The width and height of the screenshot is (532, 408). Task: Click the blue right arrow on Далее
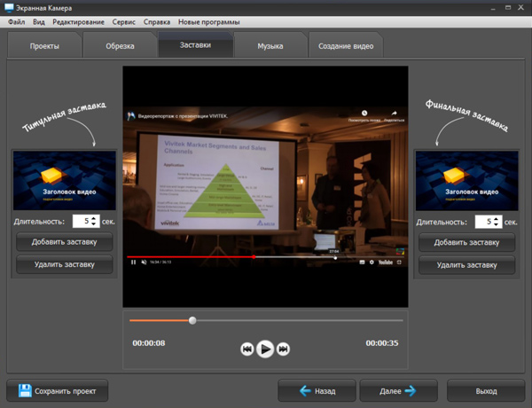click(411, 391)
